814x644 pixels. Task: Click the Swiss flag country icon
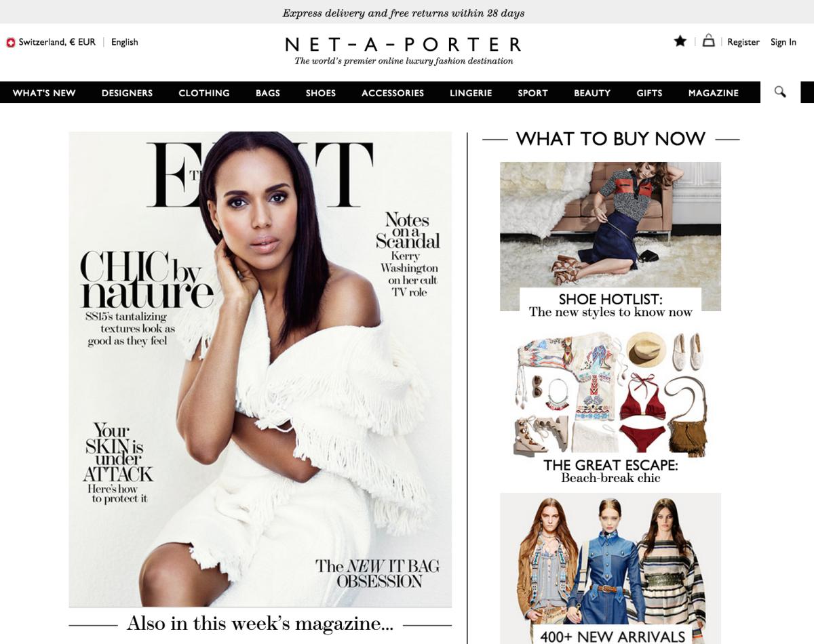click(10, 42)
